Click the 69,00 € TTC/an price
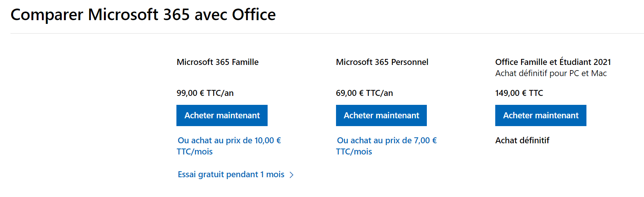 tap(364, 93)
